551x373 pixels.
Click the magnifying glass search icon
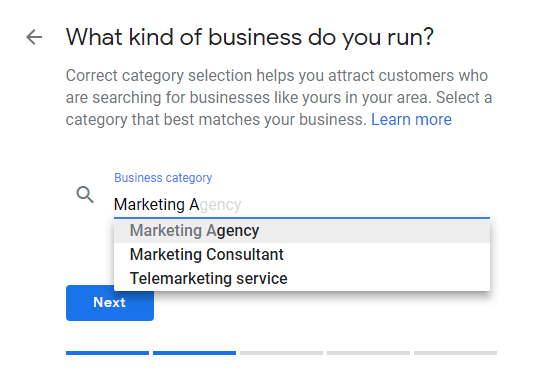pyautogui.click(x=85, y=195)
